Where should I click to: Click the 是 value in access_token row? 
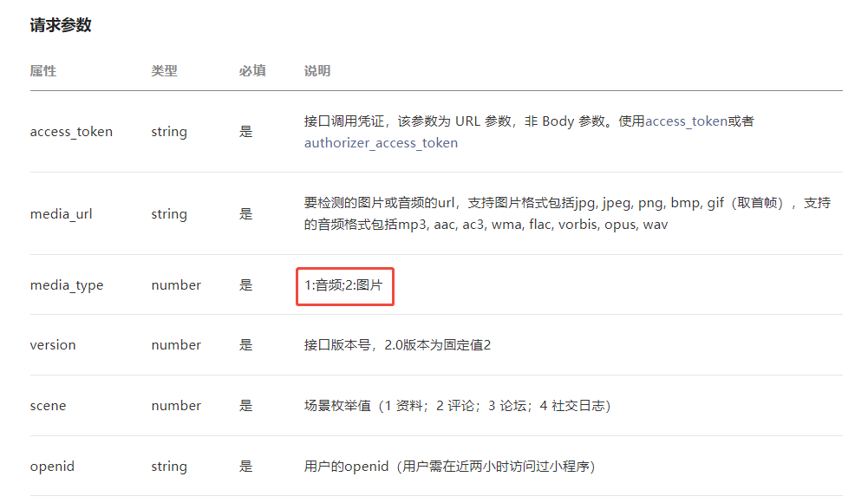(245, 132)
